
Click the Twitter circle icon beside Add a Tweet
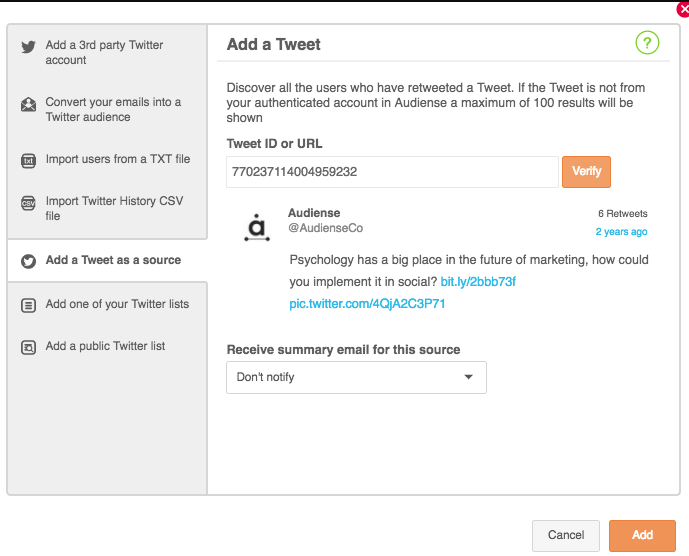(x=29, y=261)
